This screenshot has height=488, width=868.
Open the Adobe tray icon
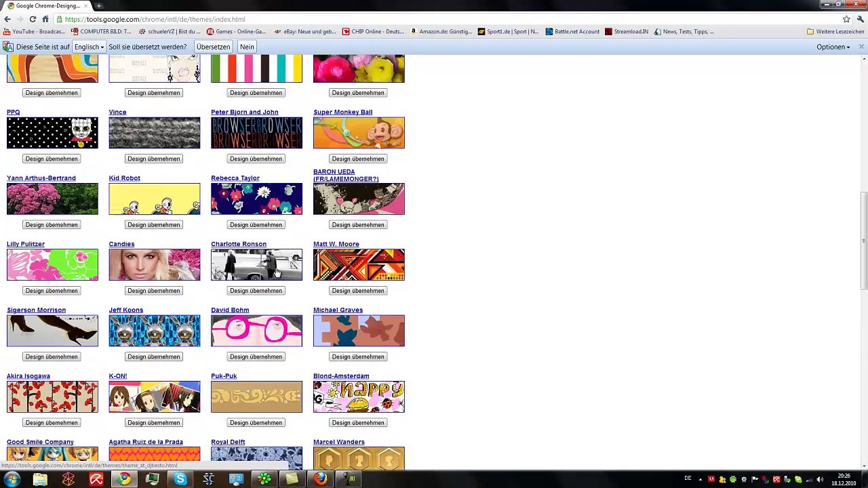pos(711,480)
